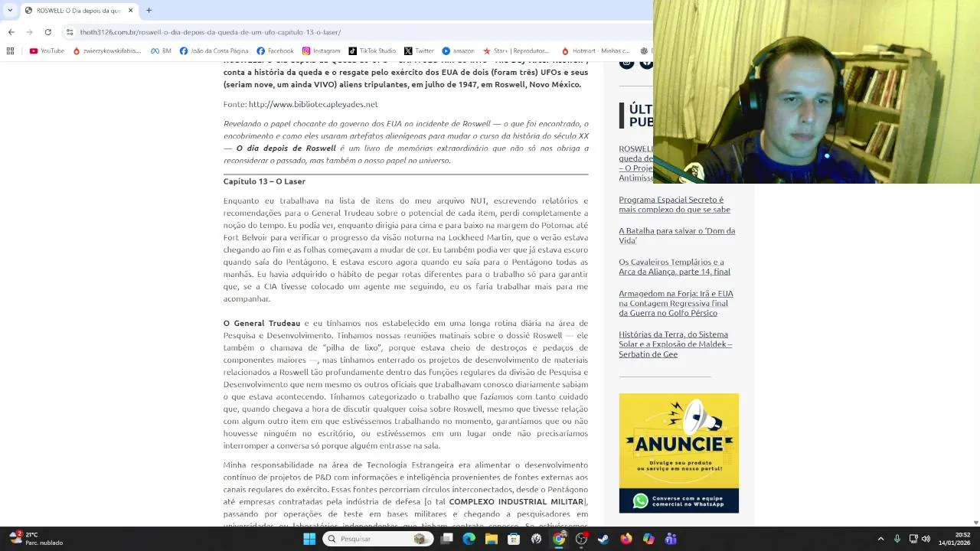
Task: Open the BM Meta bookmark
Action: 161,51
